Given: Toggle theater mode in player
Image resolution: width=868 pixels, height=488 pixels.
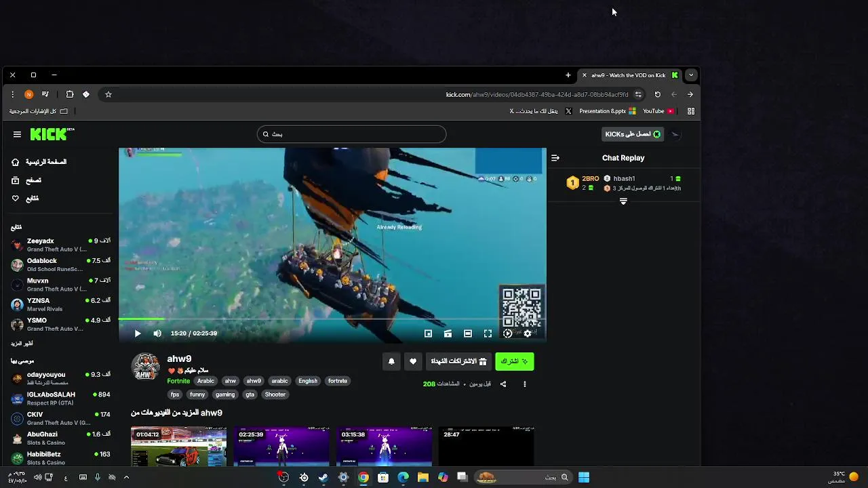Looking at the screenshot, I should 468,333.
